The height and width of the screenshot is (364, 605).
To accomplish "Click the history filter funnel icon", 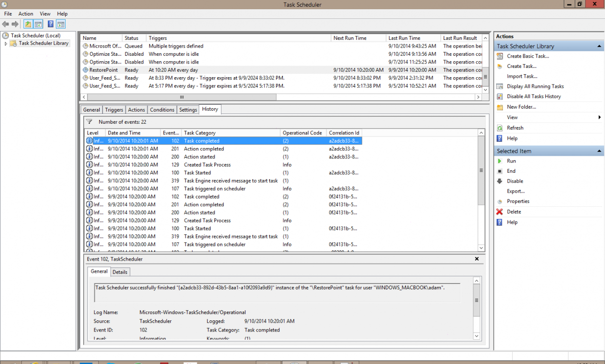I will [89, 122].
